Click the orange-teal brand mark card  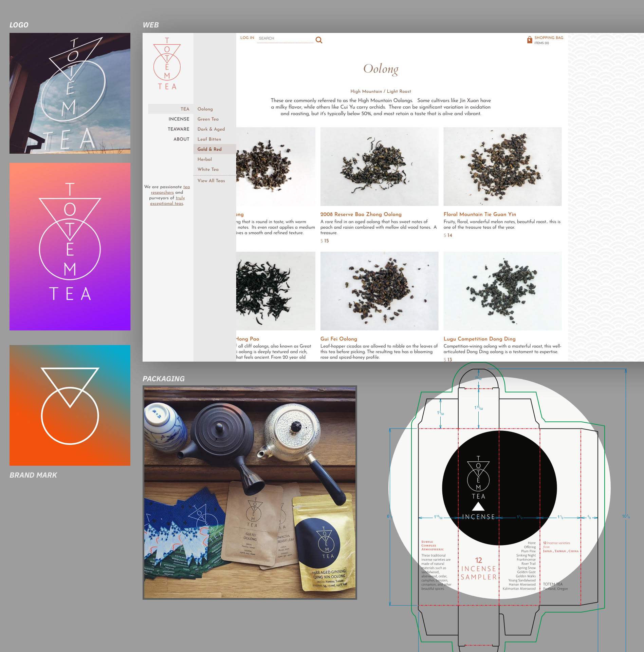(x=70, y=405)
